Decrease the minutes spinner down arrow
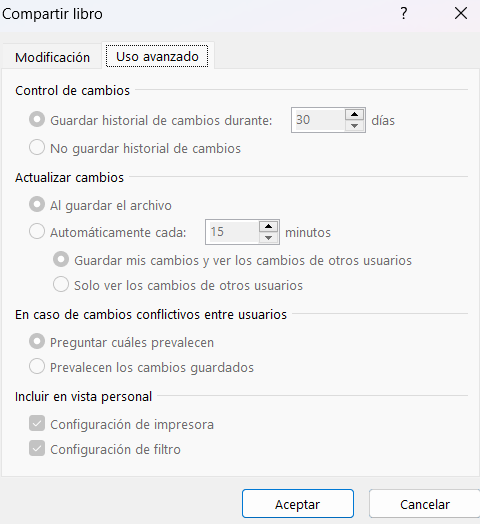This screenshot has height=524, width=480. (268, 238)
